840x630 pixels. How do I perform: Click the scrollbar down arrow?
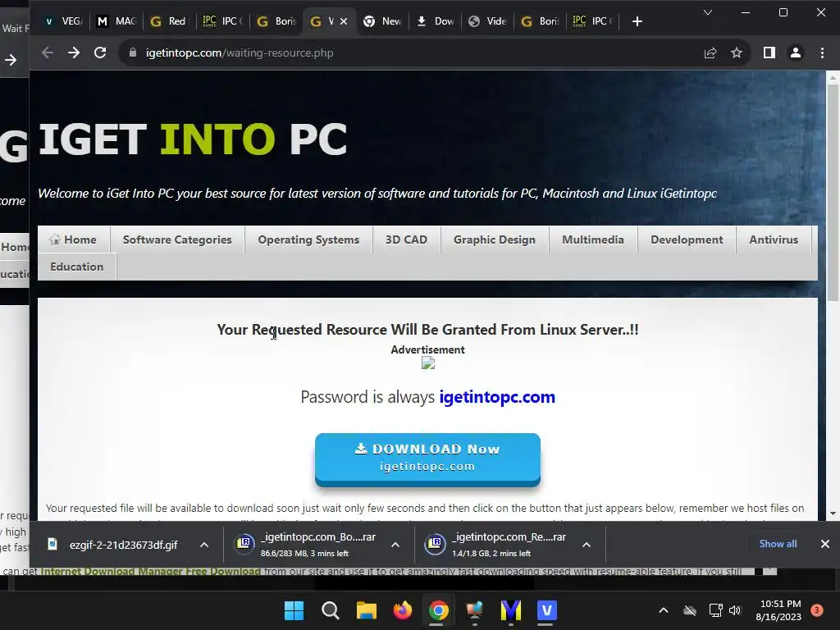coord(833,514)
